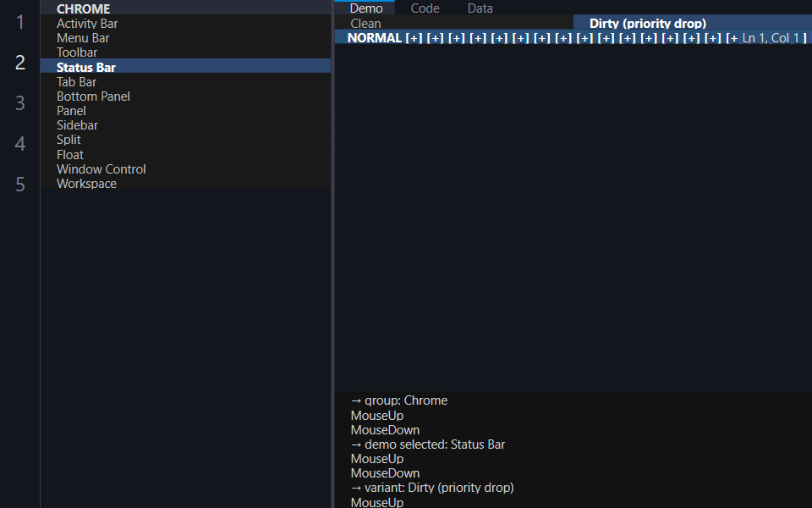This screenshot has width=812, height=508.
Task: Select the Activity Bar demo
Action: pos(185,24)
